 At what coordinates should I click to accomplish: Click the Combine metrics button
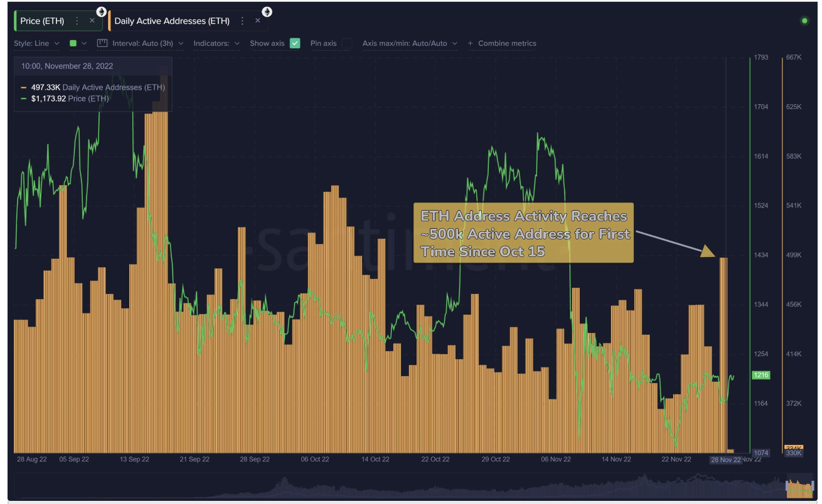coord(507,43)
